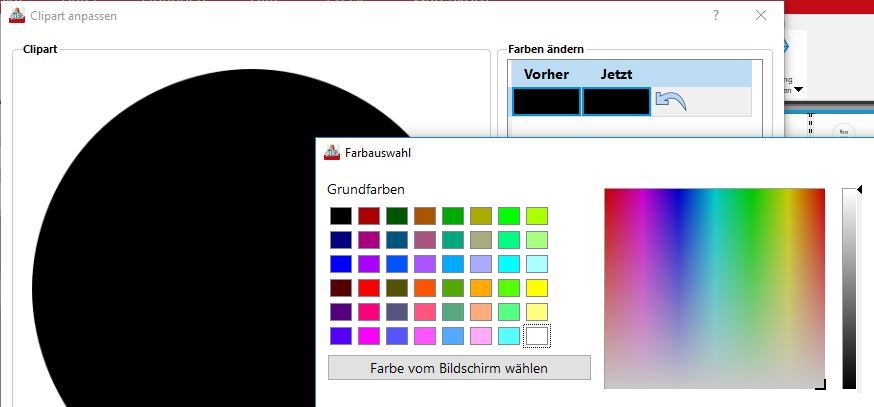The image size is (874, 407).
Task: Select the white Grundfarben swatch
Action: pyautogui.click(x=537, y=336)
